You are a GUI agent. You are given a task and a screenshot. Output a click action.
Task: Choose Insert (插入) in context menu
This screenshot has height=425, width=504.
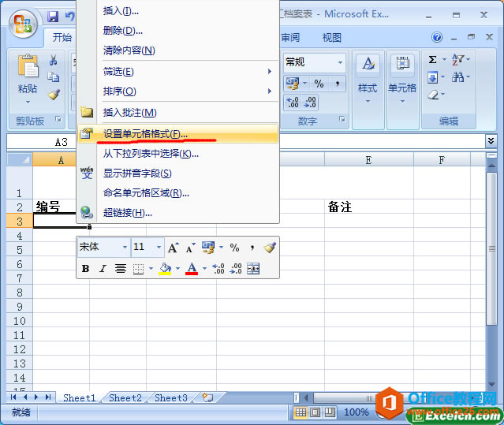coord(177,11)
